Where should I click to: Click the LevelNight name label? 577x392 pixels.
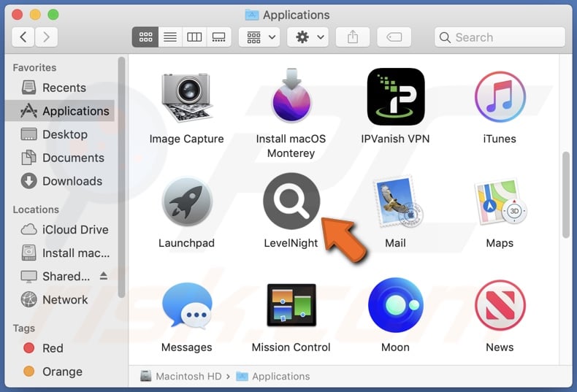click(x=291, y=243)
